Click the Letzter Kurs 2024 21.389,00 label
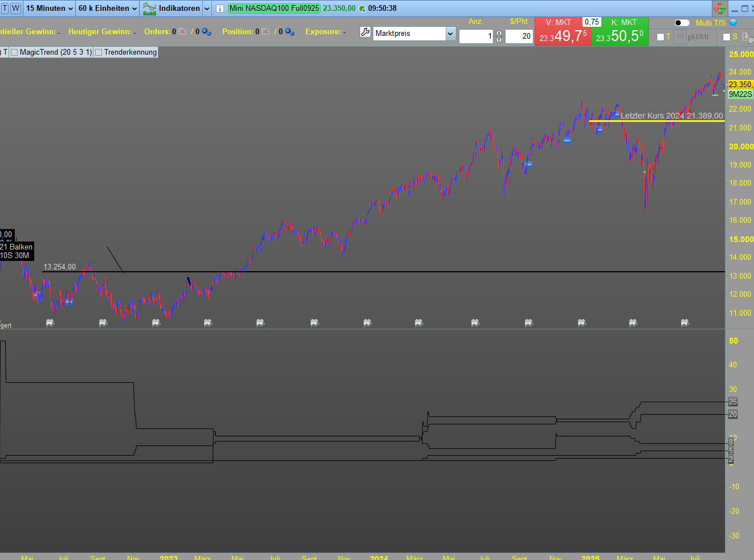 tap(672, 116)
